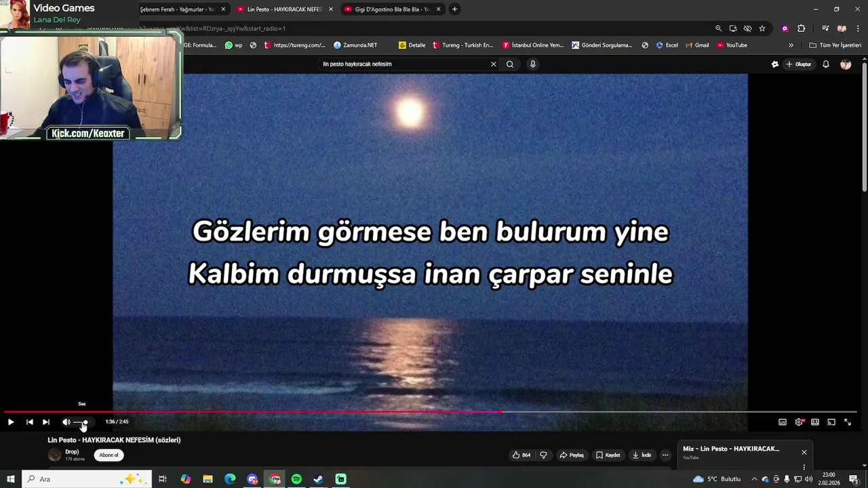The width and height of the screenshot is (868, 488).
Task: Bookmark this page with star icon
Action: pyautogui.click(x=762, y=28)
